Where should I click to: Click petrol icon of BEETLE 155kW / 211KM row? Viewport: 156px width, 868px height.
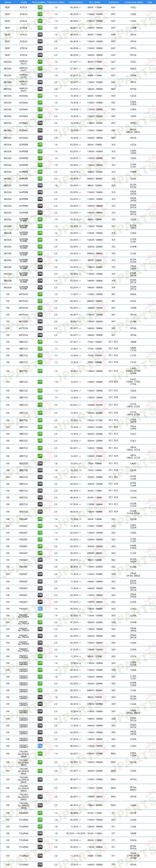tap(40, 420)
